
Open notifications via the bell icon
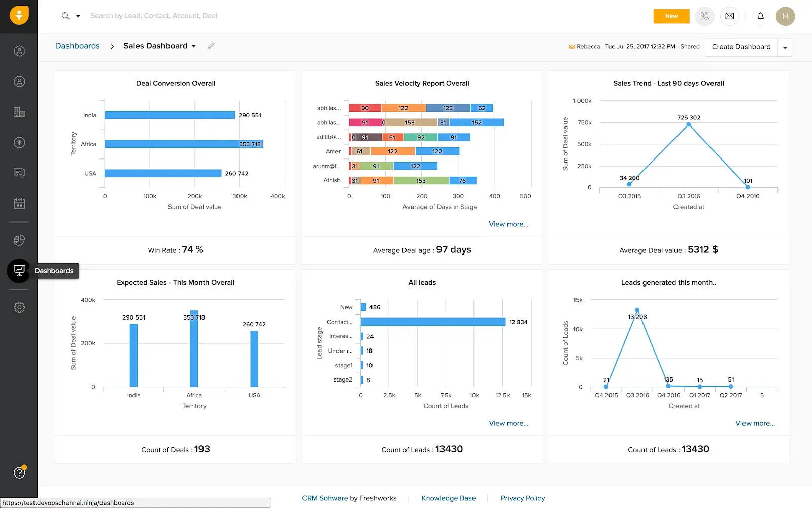[x=760, y=16]
